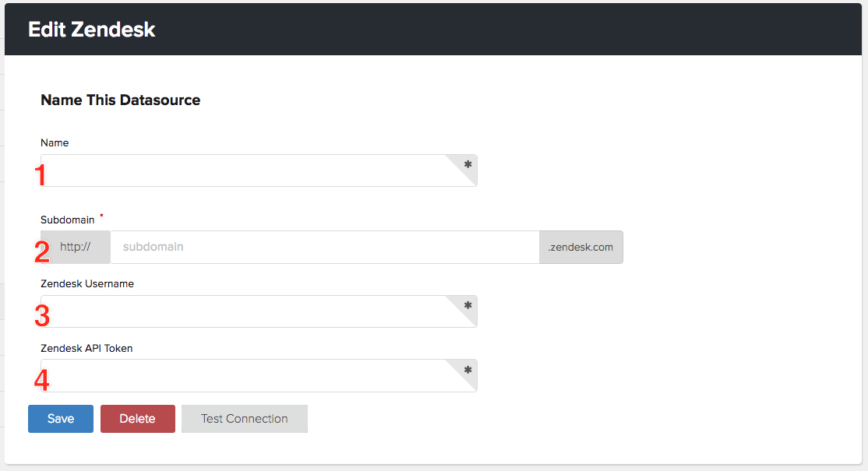Click the Zendesk API Token field

point(259,376)
